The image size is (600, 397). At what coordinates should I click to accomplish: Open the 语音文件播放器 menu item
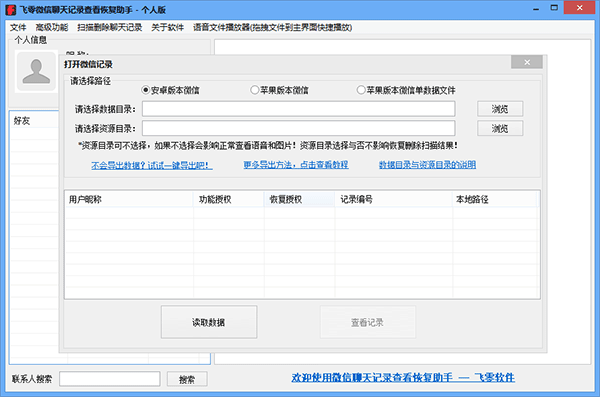(272, 28)
